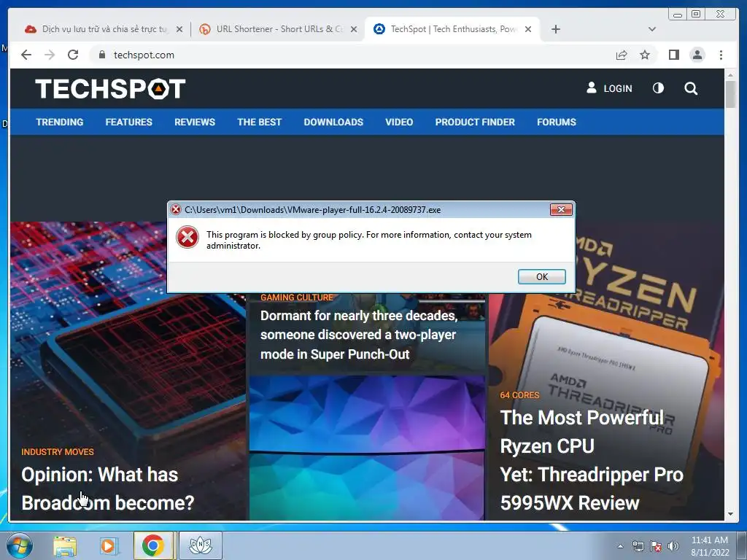This screenshot has width=747, height=560.
Task: Open TechSpot search magnifier
Action: pos(691,88)
